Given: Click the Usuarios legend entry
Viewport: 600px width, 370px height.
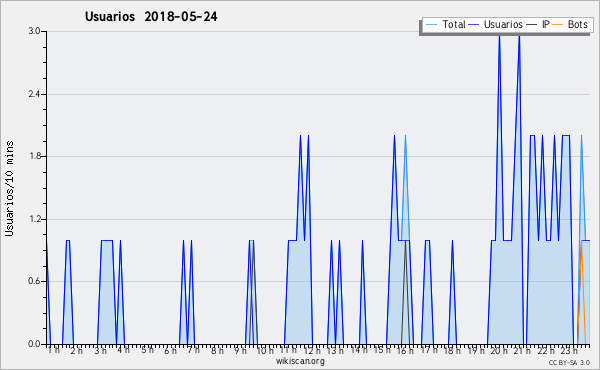Looking at the screenshot, I should click(496, 24).
